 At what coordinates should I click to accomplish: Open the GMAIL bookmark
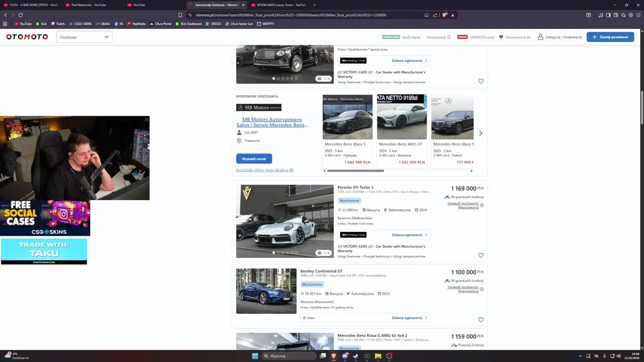[103, 24]
